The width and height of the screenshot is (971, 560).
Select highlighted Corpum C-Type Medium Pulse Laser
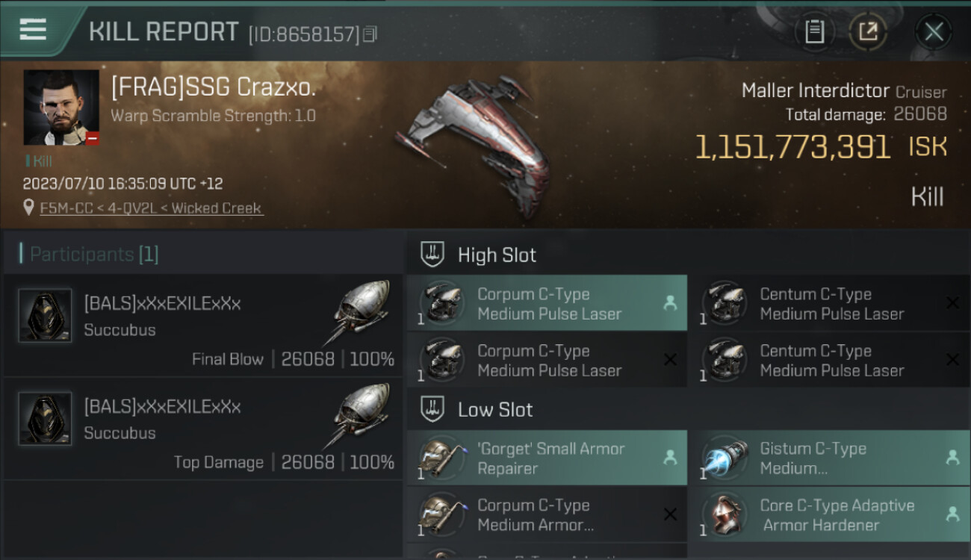[547, 304]
